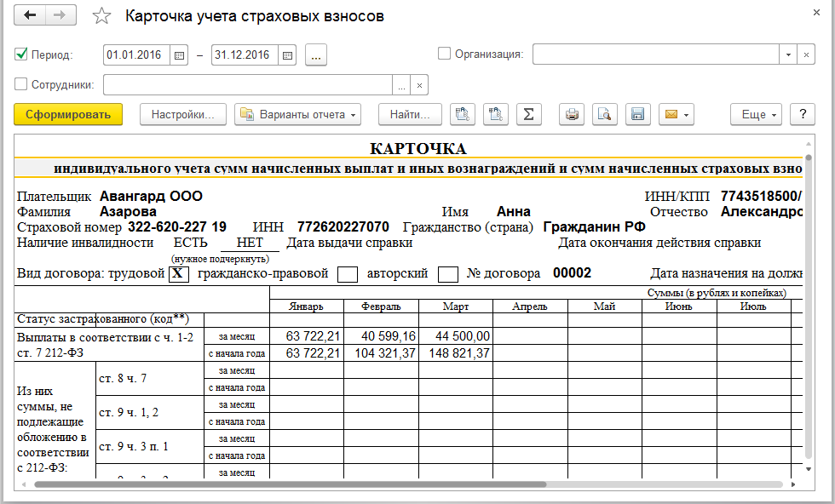Click the Апрель column header
The image size is (835, 504).
530,306
